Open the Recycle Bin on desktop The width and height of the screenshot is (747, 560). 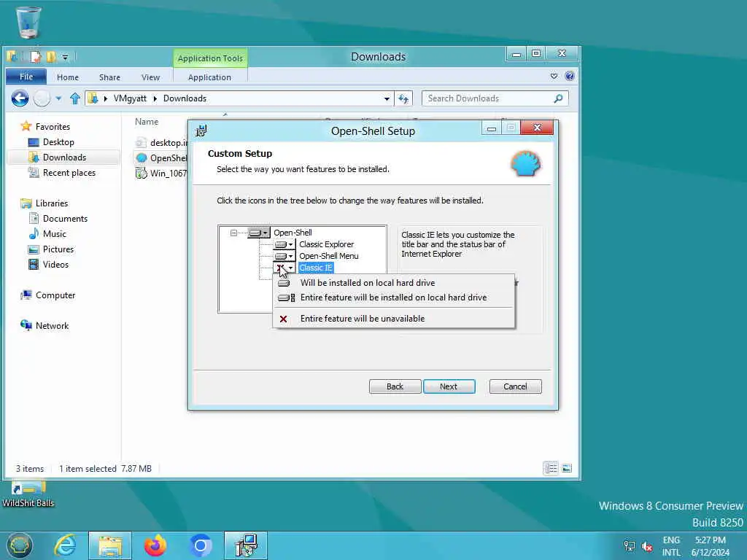(x=28, y=23)
